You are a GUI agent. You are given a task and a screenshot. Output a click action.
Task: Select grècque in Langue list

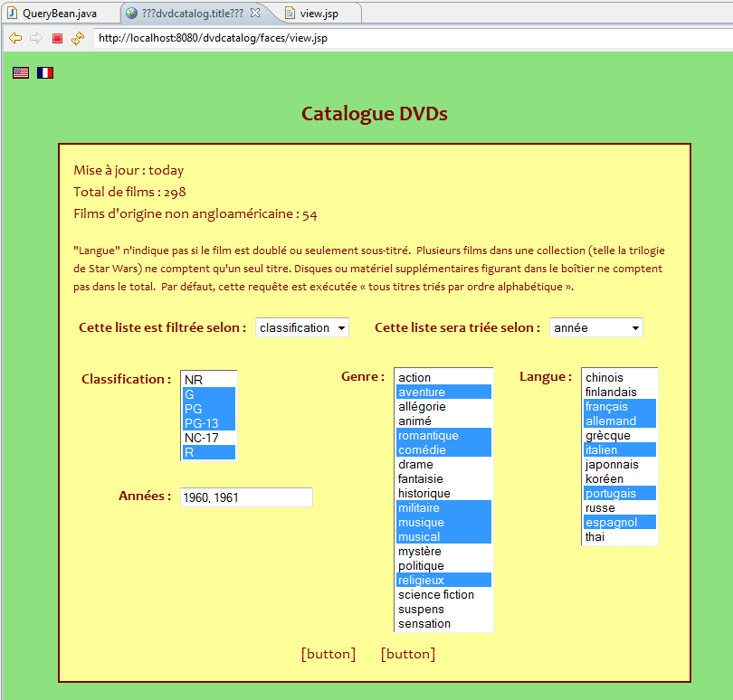620,435
